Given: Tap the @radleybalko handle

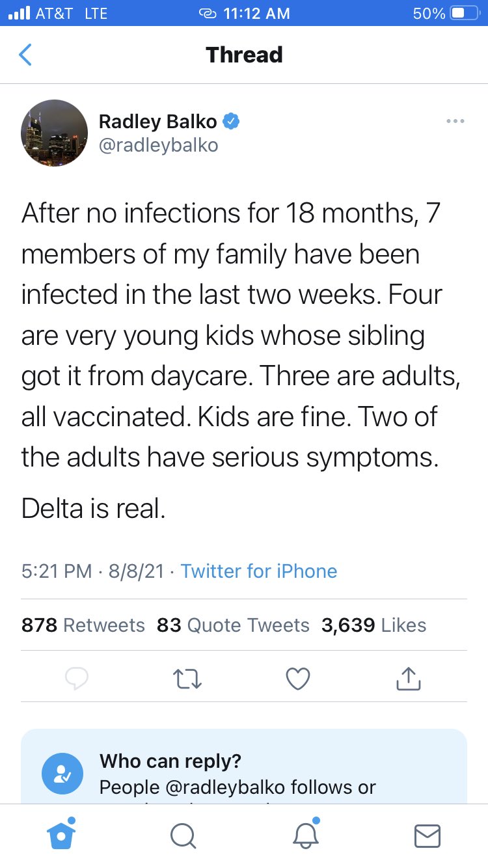Looking at the screenshot, I should [158, 145].
